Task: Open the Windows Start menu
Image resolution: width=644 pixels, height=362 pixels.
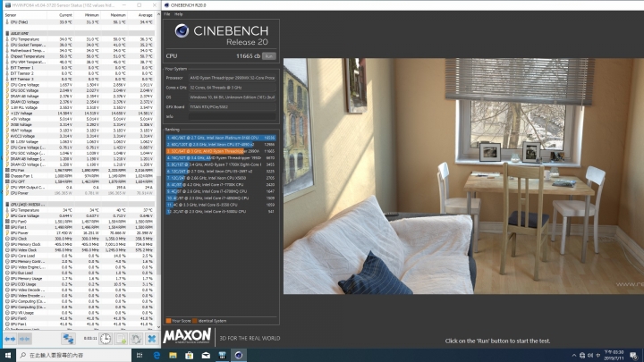Action: (x=8, y=355)
